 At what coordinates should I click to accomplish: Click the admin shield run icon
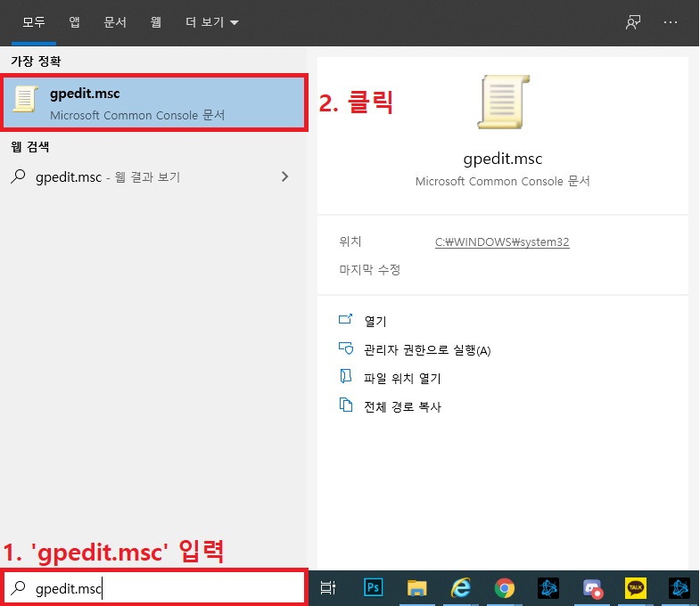tap(346, 348)
